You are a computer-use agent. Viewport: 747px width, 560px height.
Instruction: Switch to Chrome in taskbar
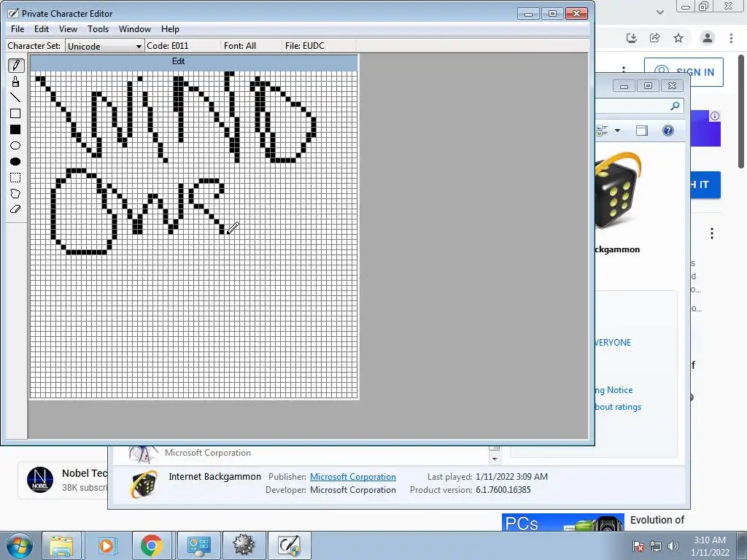point(152,545)
